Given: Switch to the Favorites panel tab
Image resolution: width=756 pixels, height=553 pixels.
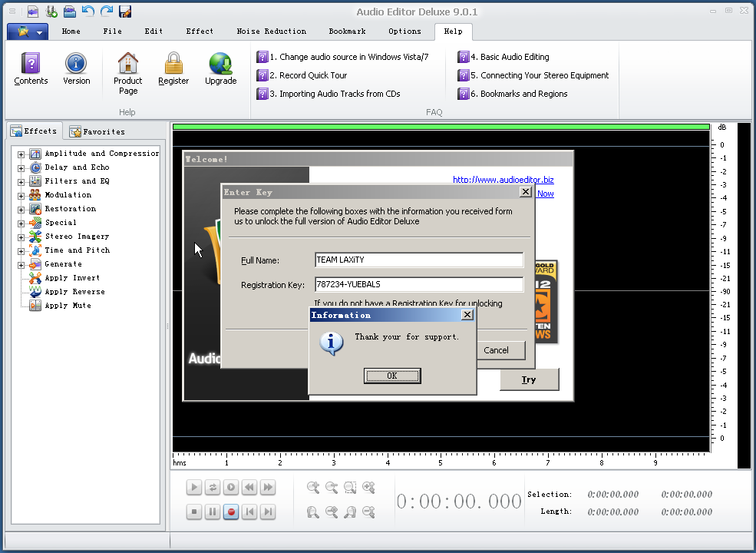Looking at the screenshot, I should point(97,131).
